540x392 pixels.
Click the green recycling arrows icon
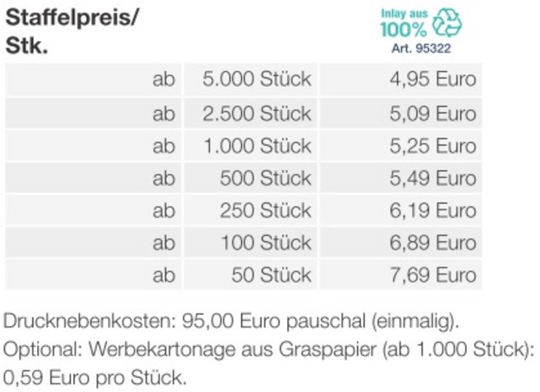tap(447, 22)
